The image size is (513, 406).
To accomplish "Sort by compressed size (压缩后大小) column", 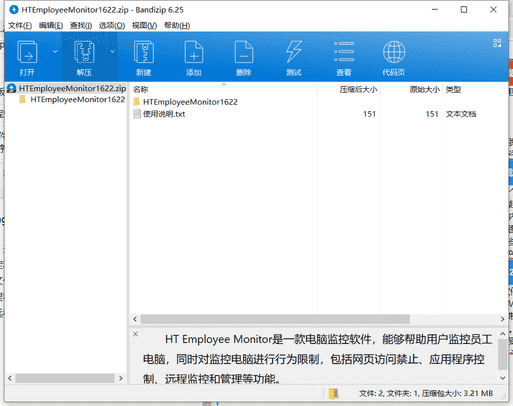I will [x=358, y=89].
